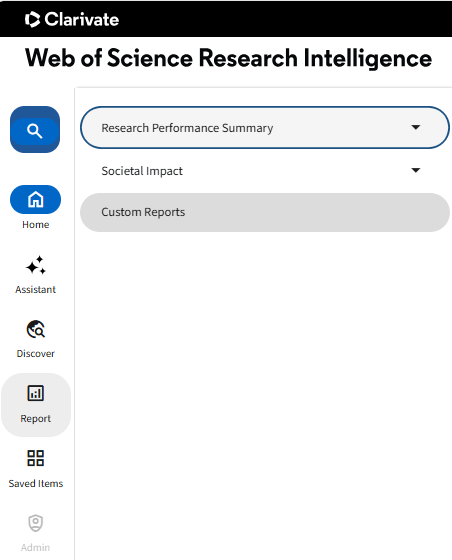The width and height of the screenshot is (452, 560).
Task: Click the Report text label
Action: [35, 419]
